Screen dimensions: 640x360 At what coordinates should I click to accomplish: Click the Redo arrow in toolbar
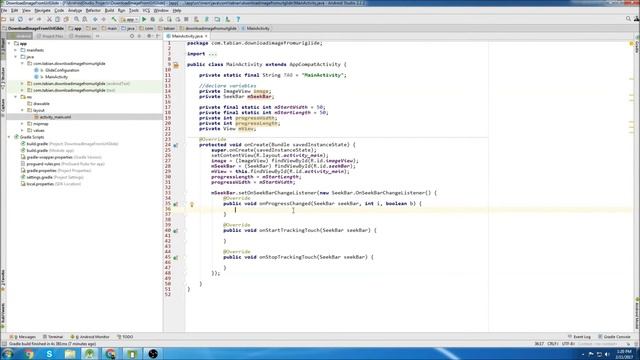pyautogui.click(x=39, y=19)
